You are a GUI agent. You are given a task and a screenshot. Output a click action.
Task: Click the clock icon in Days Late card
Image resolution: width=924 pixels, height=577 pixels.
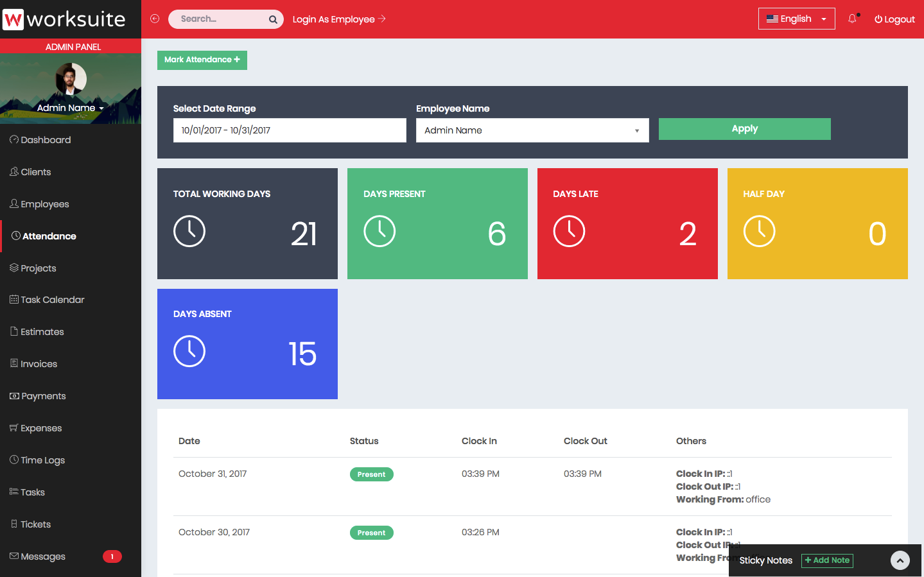point(569,231)
